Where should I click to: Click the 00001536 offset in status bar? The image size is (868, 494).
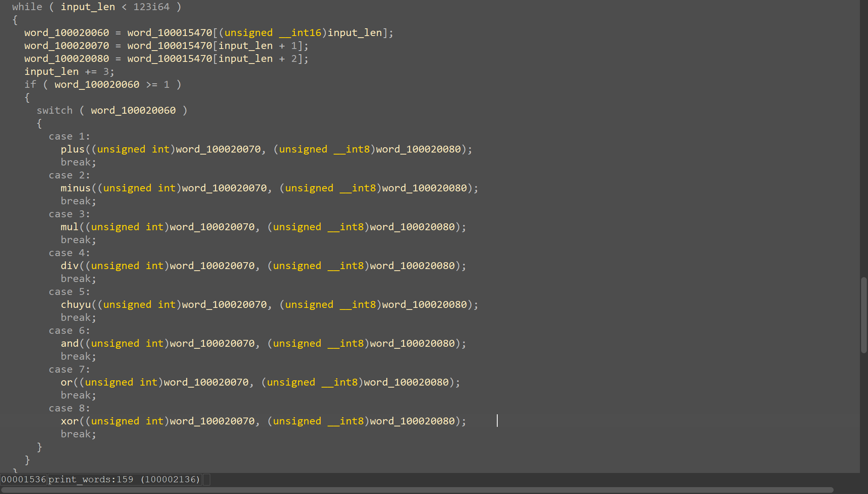[23, 479]
